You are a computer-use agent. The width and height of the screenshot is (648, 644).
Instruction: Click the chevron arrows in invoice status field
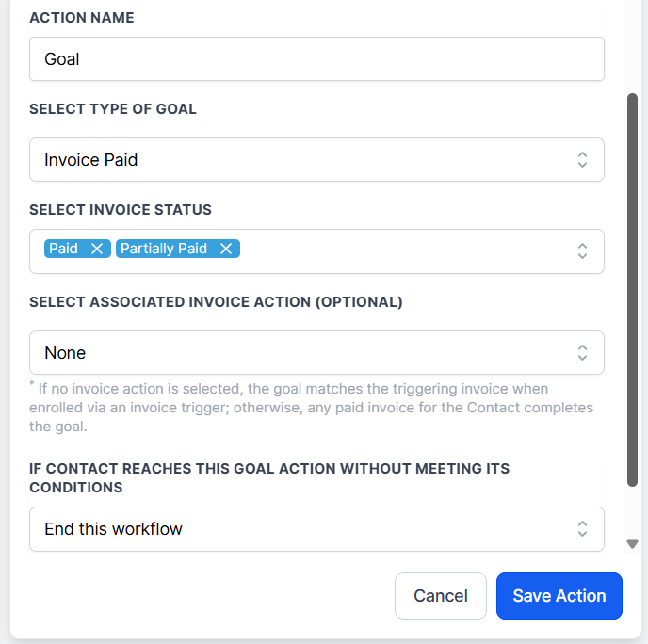click(x=583, y=250)
